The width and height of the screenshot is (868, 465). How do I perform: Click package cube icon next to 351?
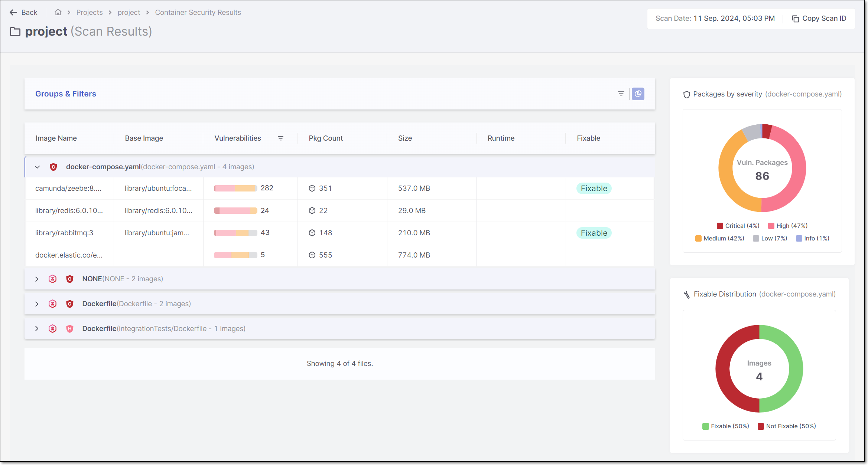[x=312, y=189]
